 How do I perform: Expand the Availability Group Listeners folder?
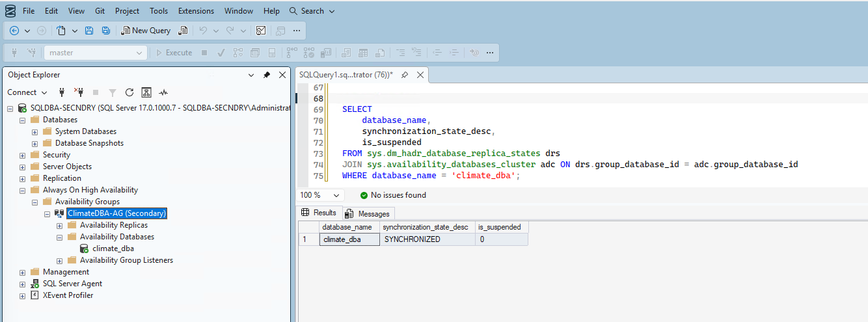59,260
